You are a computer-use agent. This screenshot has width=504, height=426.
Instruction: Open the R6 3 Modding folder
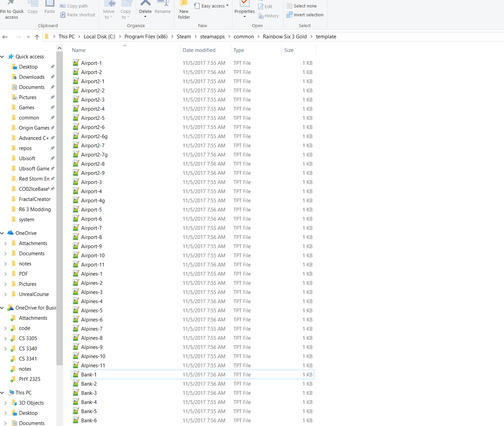pos(35,209)
